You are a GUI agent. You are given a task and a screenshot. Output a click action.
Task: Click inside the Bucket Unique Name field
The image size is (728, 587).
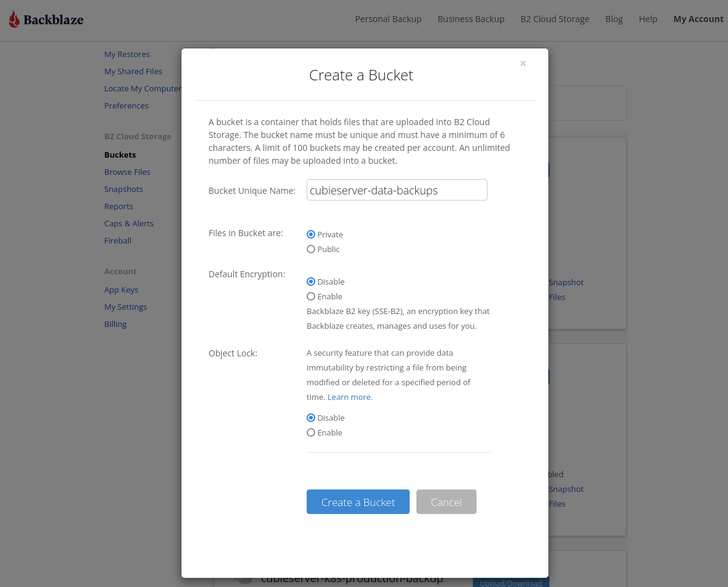click(x=396, y=190)
